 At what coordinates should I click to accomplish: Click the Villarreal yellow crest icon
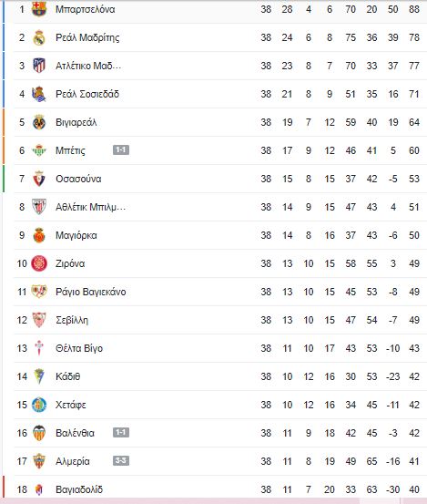(x=39, y=122)
